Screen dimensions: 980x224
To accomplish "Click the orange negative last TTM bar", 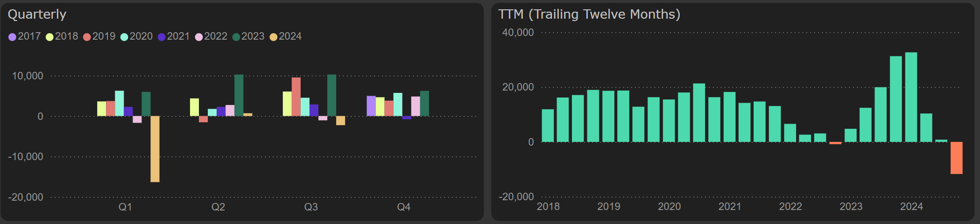I will coord(956,158).
